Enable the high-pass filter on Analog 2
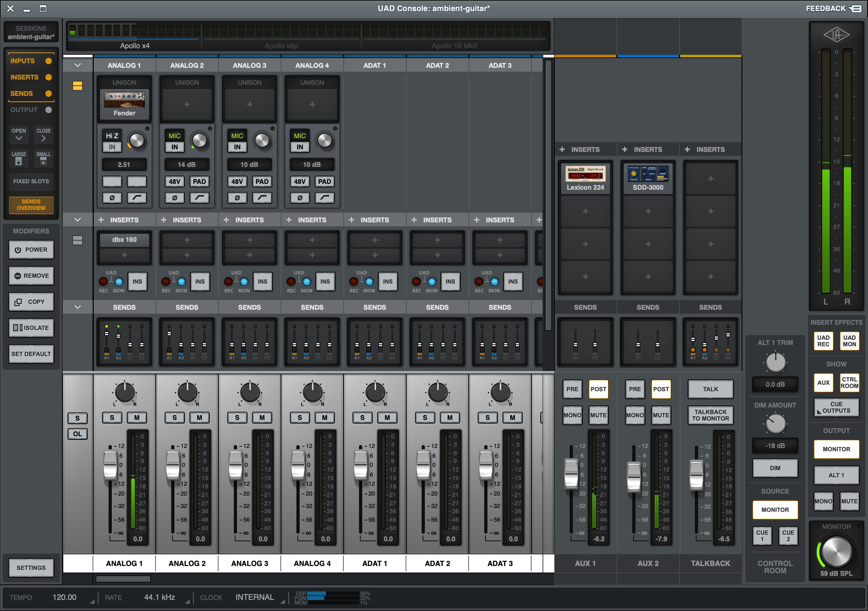 (x=199, y=198)
